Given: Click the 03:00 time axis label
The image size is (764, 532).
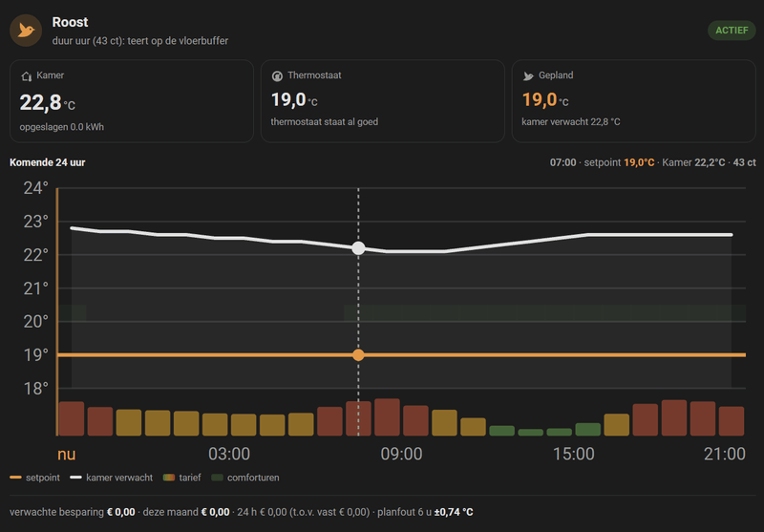Looking at the screenshot, I should tap(229, 454).
